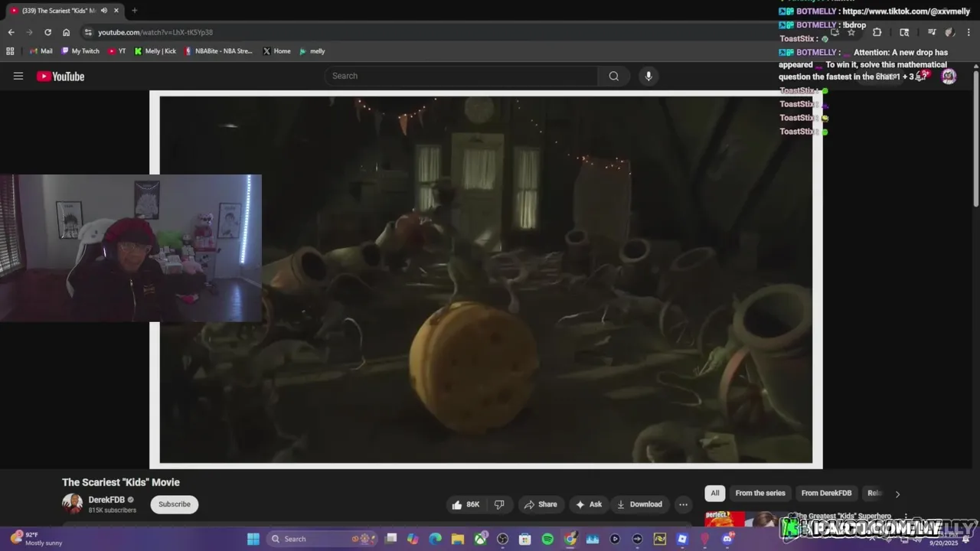Go forward with browser forward arrow
This screenshot has width=980, height=551.
[29, 32]
